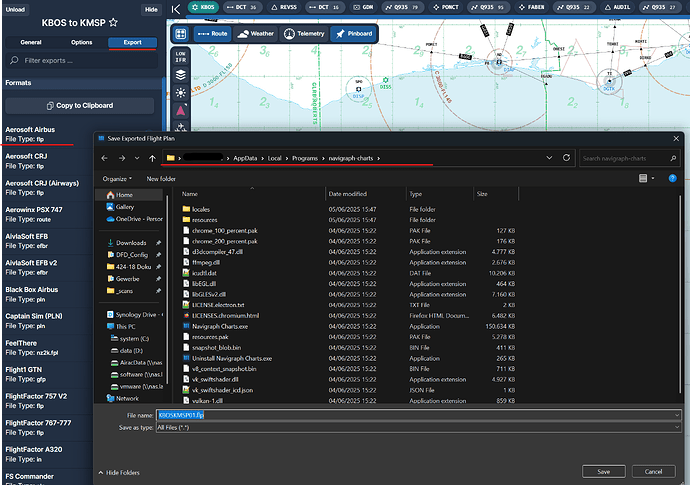Collapse folders with the Hide Folders expander
The image size is (690, 485).
pyautogui.click(x=119, y=472)
